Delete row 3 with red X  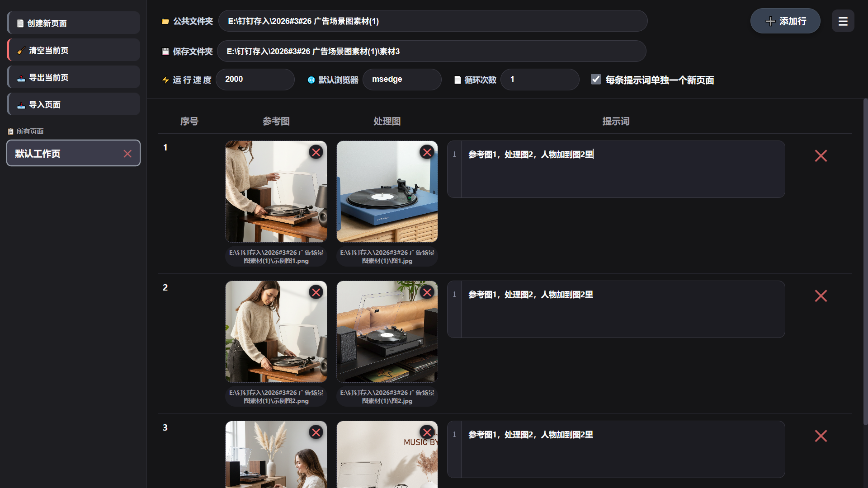point(821,436)
